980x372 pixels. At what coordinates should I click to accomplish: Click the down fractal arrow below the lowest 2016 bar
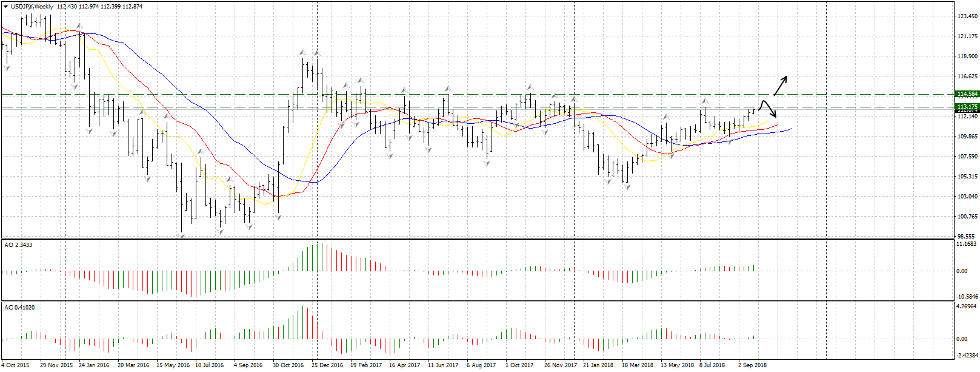coord(181,235)
